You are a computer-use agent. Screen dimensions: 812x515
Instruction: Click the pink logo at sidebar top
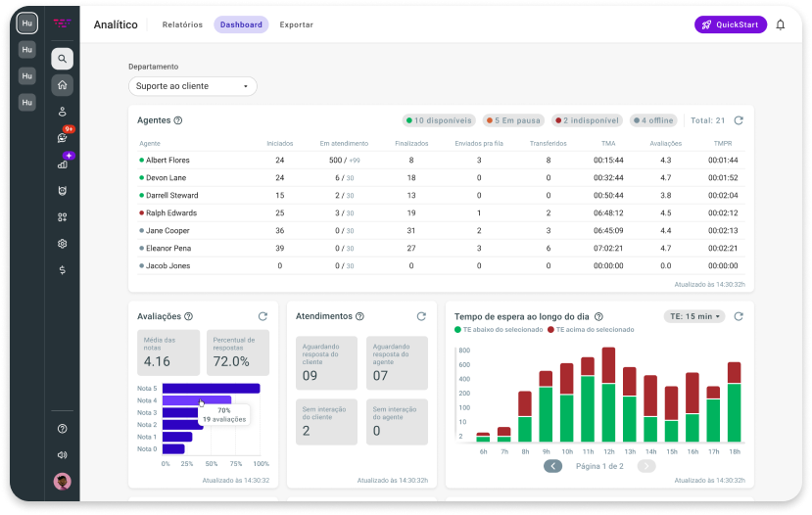click(x=62, y=23)
